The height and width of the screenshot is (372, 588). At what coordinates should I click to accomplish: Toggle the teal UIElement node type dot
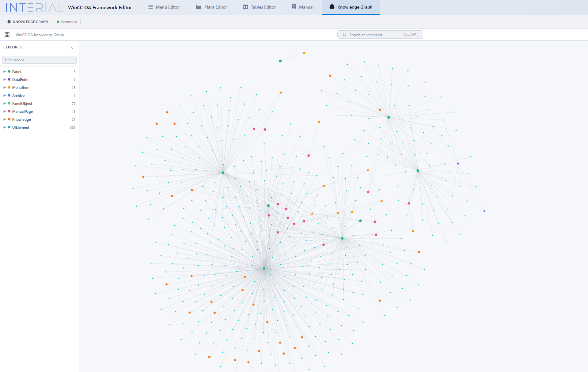coord(9,127)
